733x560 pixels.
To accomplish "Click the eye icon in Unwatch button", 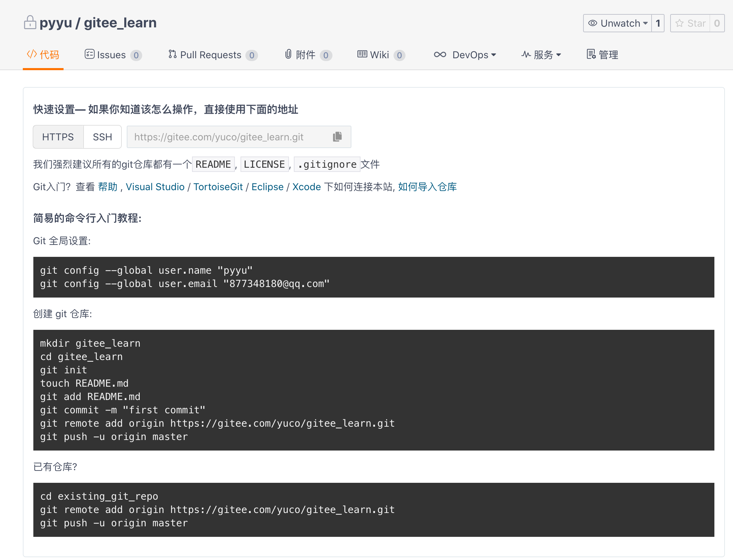I will coord(593,23).
